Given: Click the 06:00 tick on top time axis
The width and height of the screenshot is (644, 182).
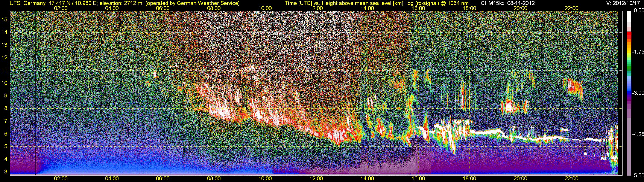Looking at the screenshot, I should [x=163, y=8].
